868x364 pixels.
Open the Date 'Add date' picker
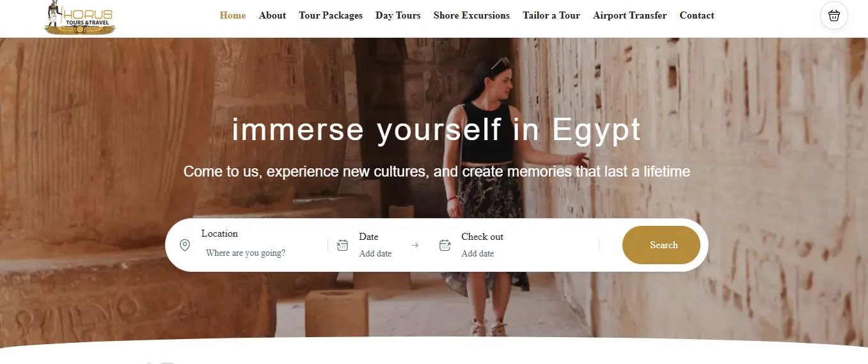pyautogui.click(x=375, y=254)
